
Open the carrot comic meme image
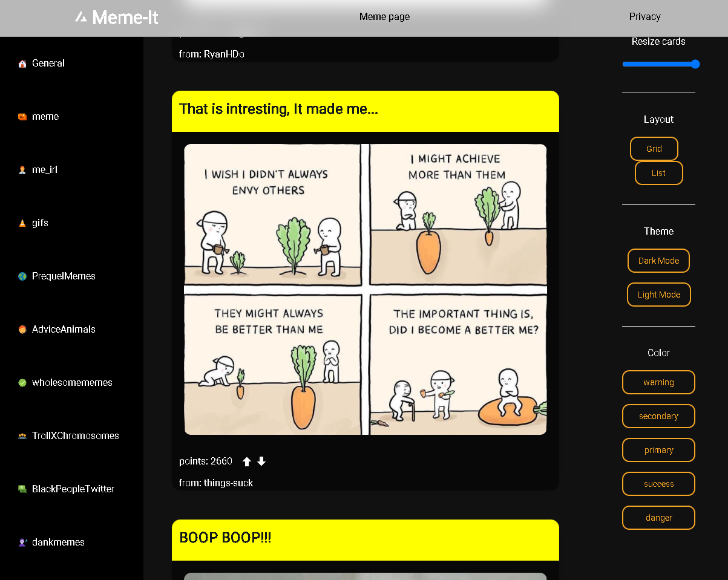tap(365, 289)
